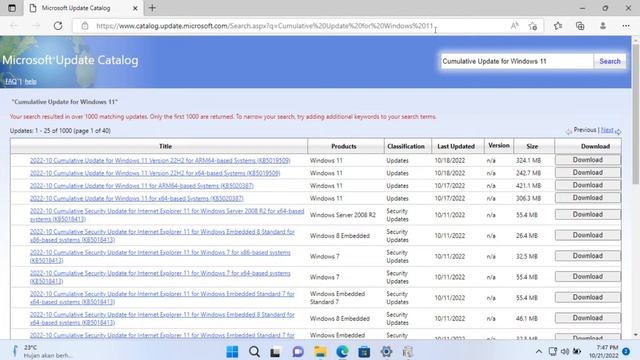
Task: Open the browser profile icon
Action: (603, 26)
